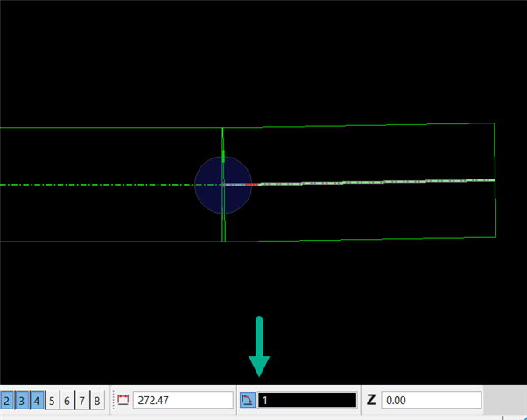The width and height of the screenshot is (527, 420).
Task: Click the angle field showing 1
Action: click(307, 400)
